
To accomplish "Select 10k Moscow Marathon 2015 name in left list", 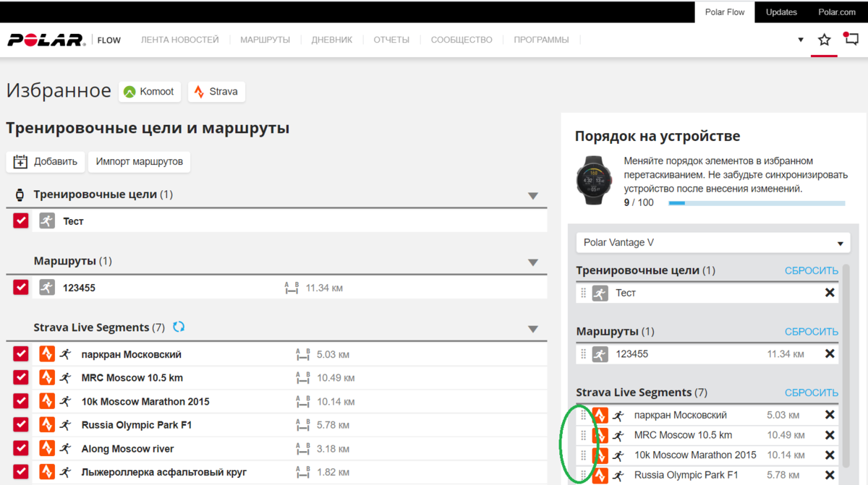I will (145, 401).
